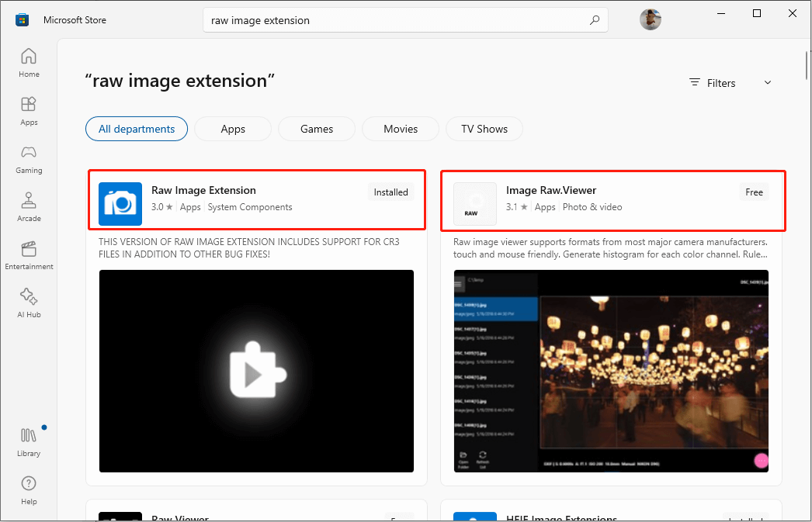Click the Microsoft Store logo icon
Screen dimensions: 812x522
(22, 20)
